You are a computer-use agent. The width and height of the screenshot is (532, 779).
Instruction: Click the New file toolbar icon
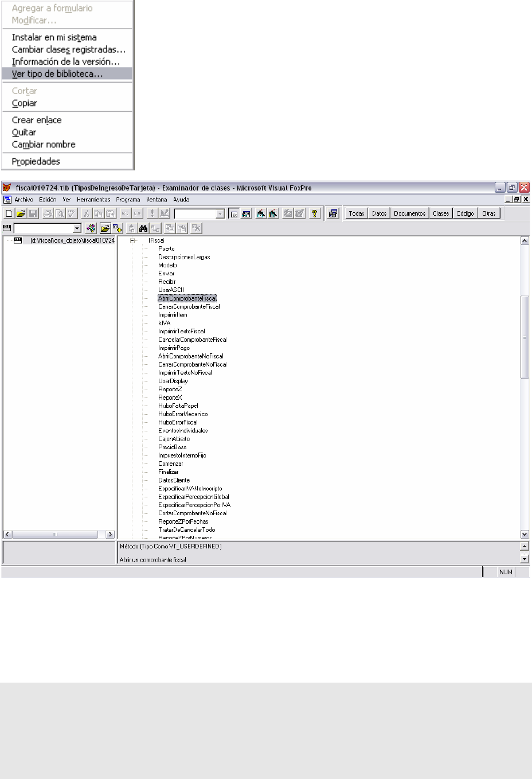point(9,213)
